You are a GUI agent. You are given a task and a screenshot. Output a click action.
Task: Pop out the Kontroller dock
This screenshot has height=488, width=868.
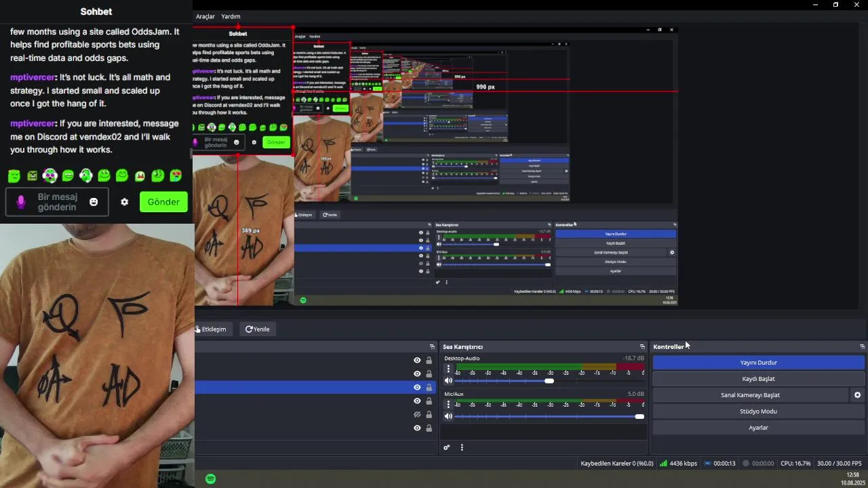[862, 346]
